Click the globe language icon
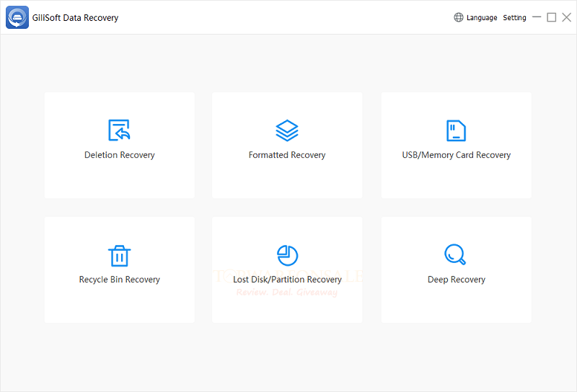 pyautogui.click(x=459, y=17)
